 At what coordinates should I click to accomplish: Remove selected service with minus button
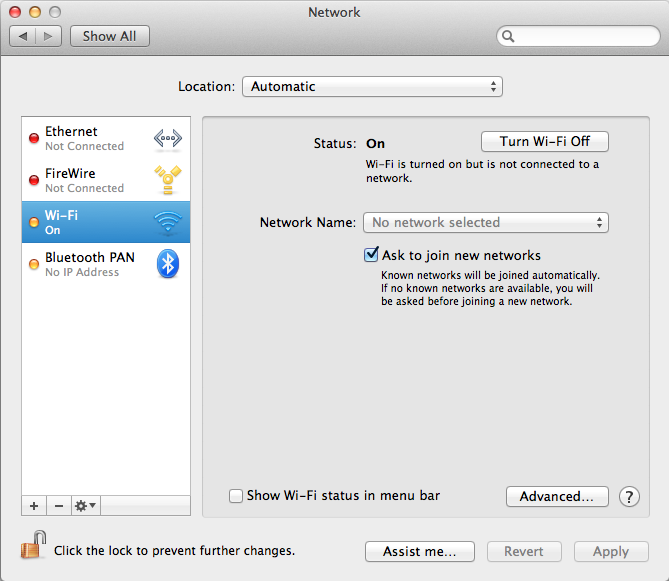(x=58, y=506)
